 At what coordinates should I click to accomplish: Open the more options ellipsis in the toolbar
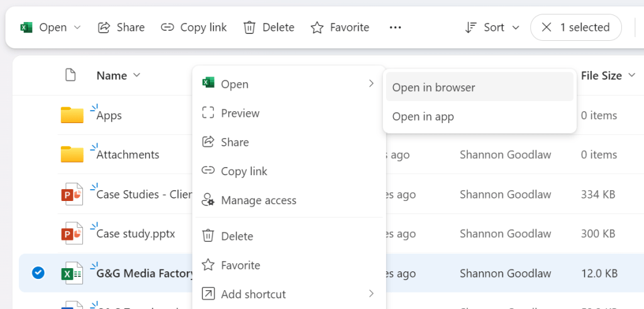395,28
